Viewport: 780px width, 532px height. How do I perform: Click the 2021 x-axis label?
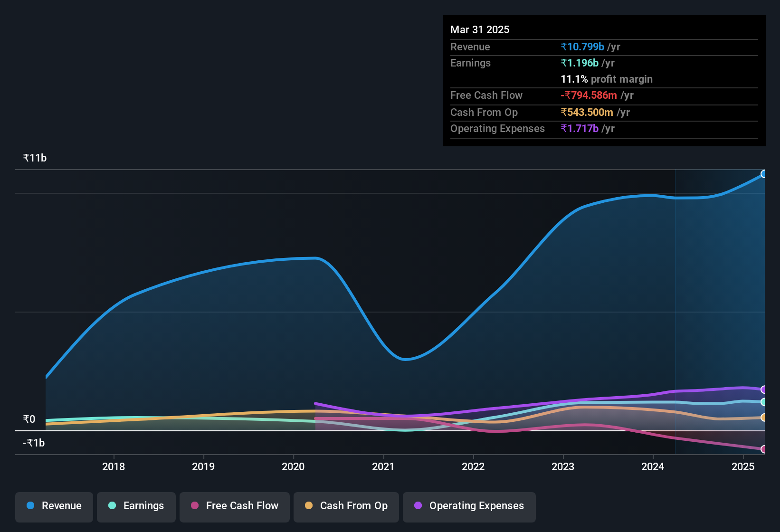383,467
